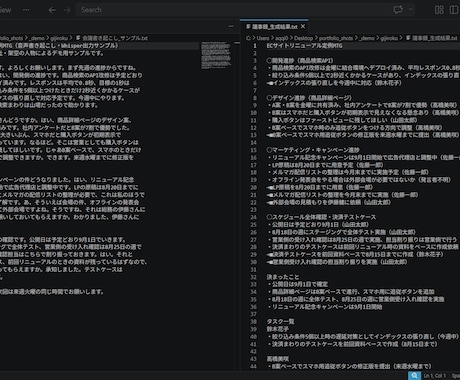Open the three-dots overflow menu in title bar
The width and height of the screenshot is (460, 380).
tap(26, 10)
